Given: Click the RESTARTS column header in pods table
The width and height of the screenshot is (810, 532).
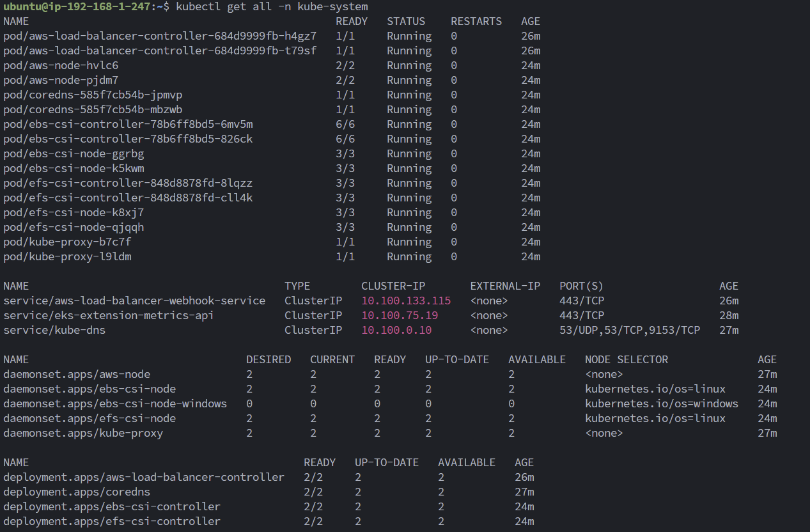Looking at the screenshot, I should [x=476, y=21].
